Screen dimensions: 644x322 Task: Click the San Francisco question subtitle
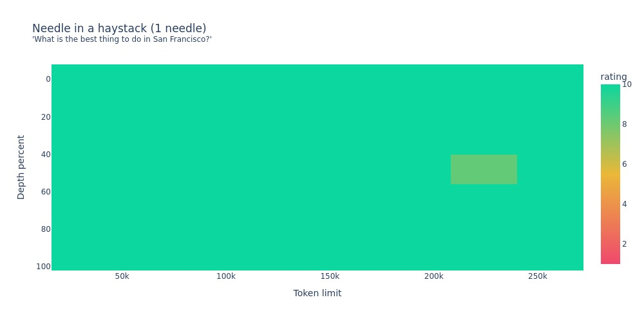point(122,40)
